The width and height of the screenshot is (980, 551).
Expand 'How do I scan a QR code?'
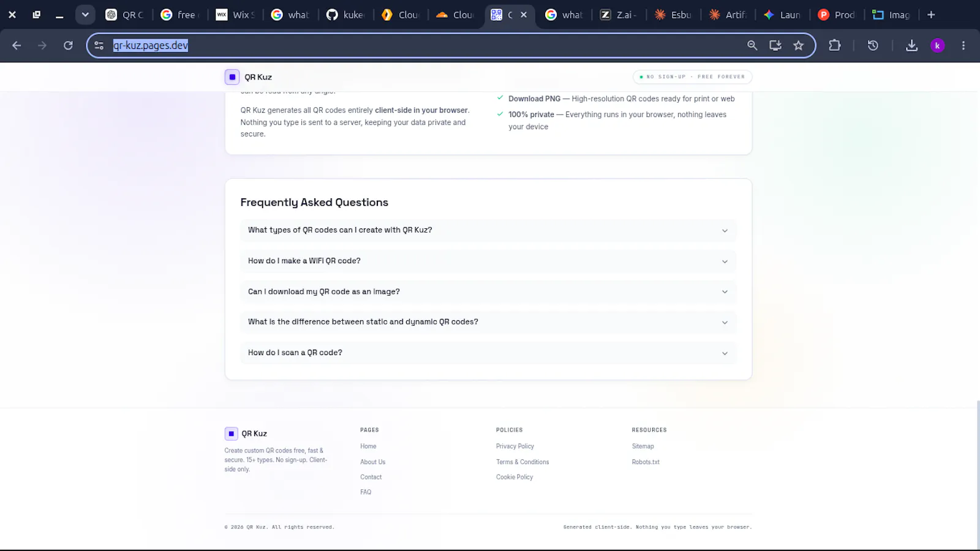488,353
